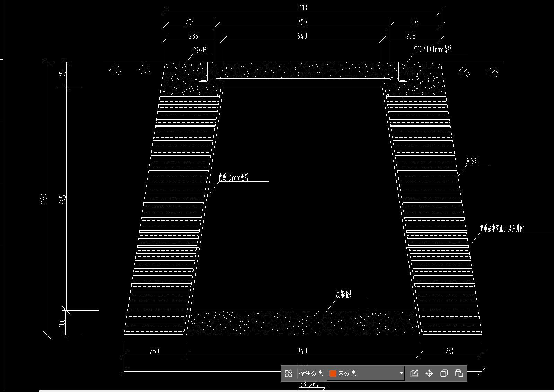Select the C30砼 annotation label
The image size is (554, 392).
(200, 50)
